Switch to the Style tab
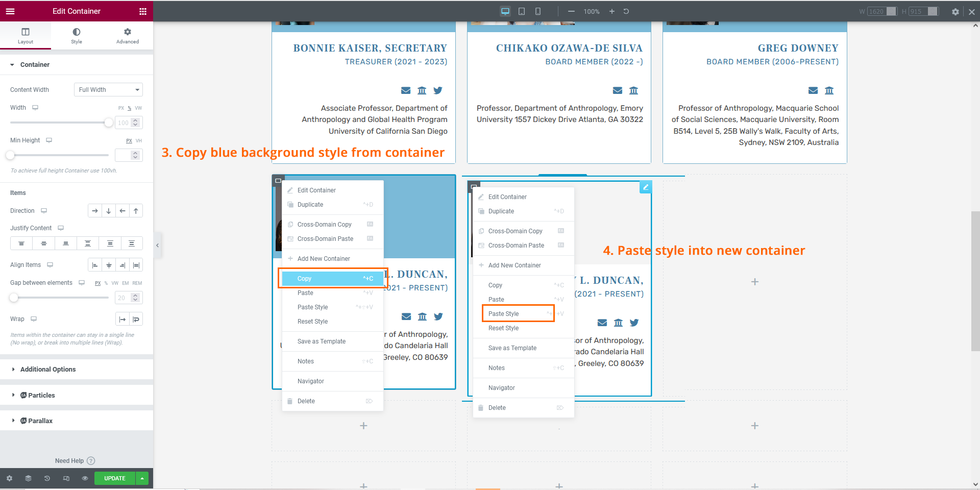This screenshot has height=490, width=980. click(x=77, y=35)
